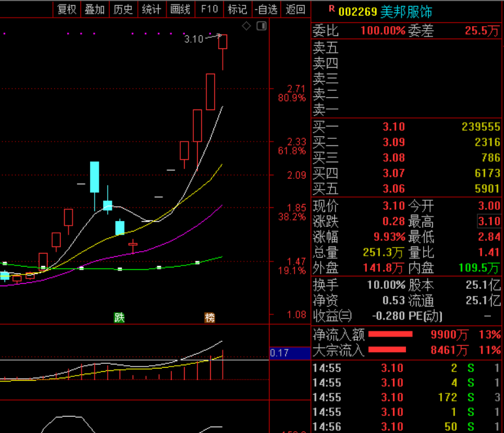Viewport: 504px width, 433px height.
Task: Click the 今开 value 3.00
Action: point(489,206)
